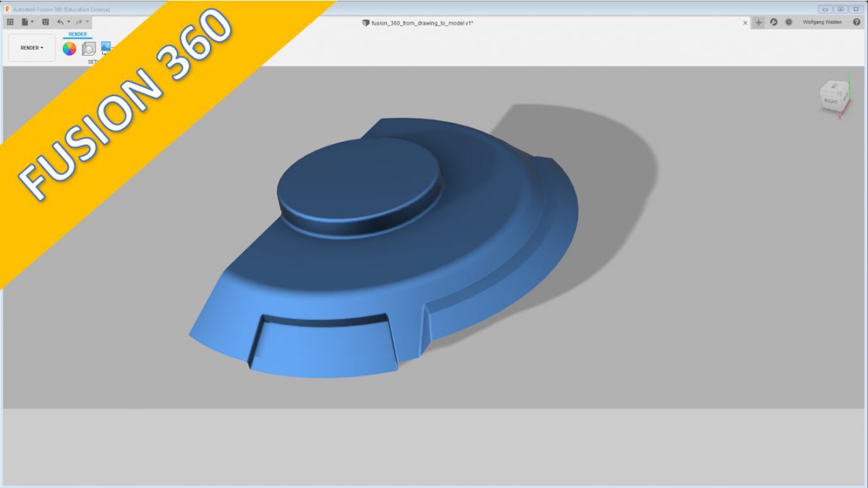Click the ViewCube RIGHT face
The height and width of the screenshot is (488, 868).
coord(830,101)
